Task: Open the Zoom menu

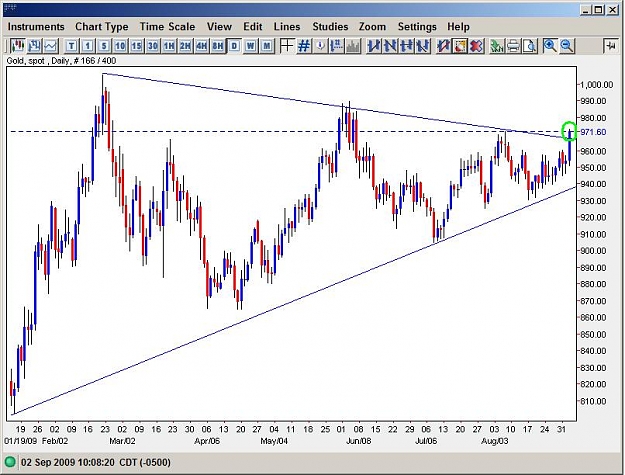Action: point(372,27)
